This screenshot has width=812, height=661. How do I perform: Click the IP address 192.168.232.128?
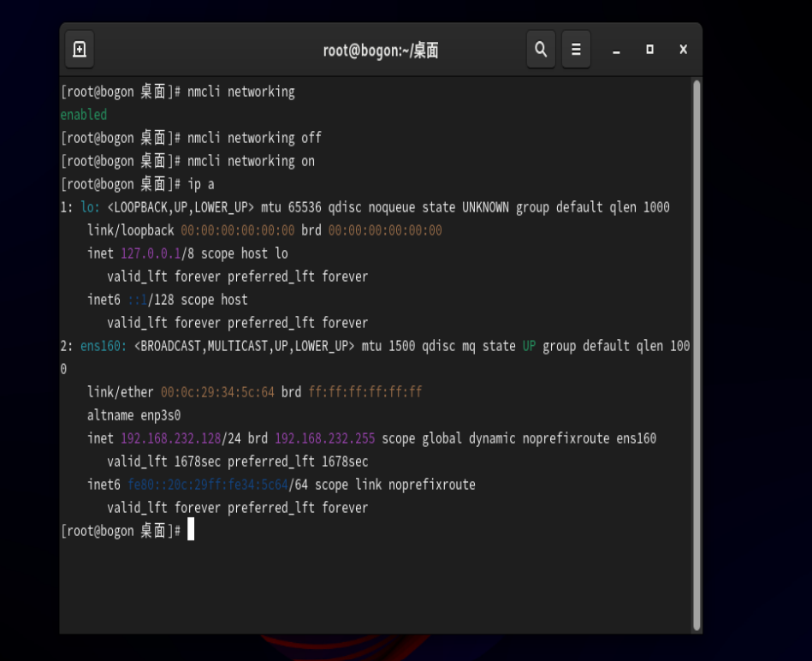point(171,438)
